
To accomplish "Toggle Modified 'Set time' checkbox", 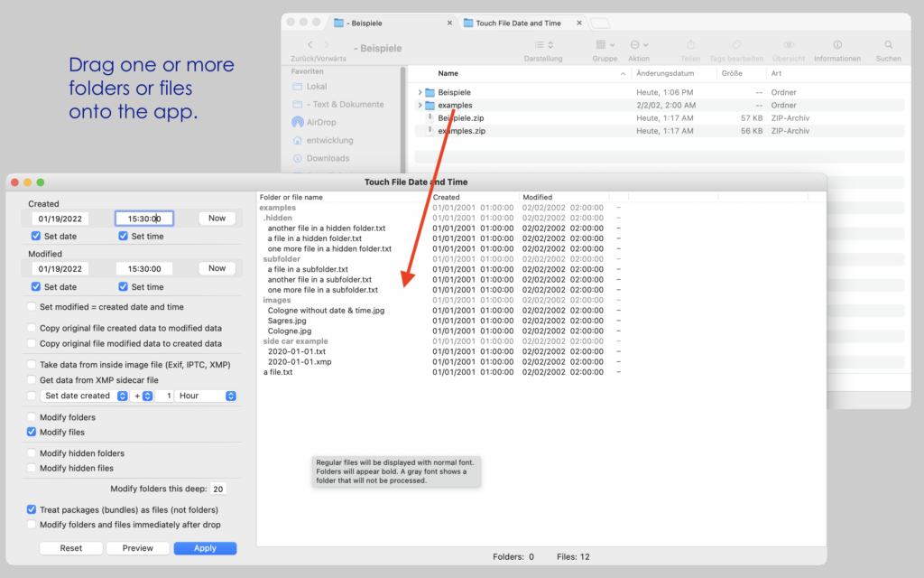I will point(123,286).
